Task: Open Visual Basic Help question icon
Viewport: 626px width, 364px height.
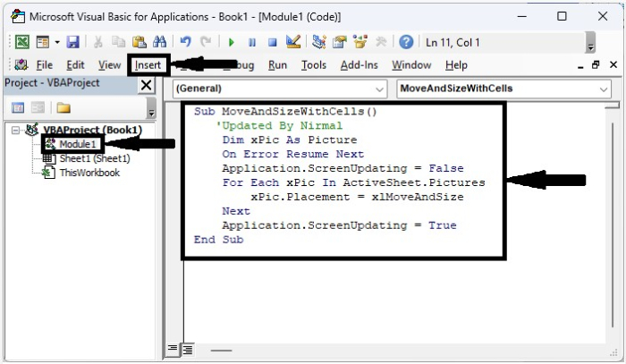Action: 406,42
